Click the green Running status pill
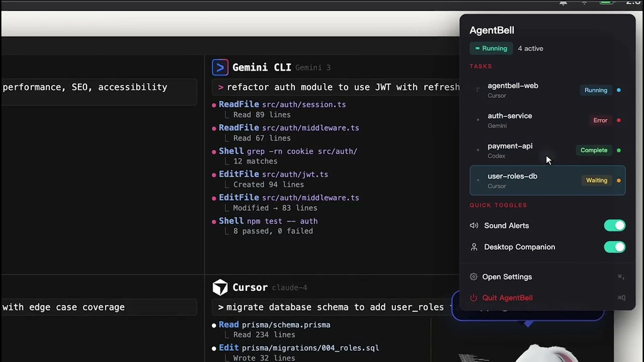The height and width of the screenshot is (362, 644). point(491,48)
